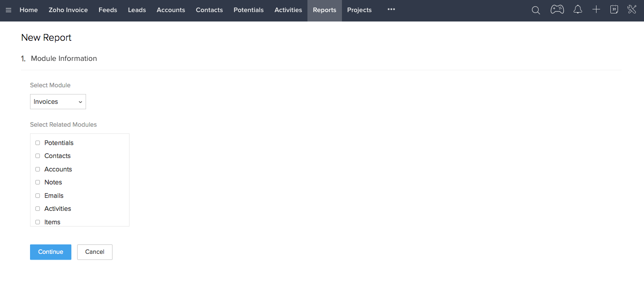Navigate to the Leads module
The width and height of the screenshot is (644, 291).
pos(137,10)
